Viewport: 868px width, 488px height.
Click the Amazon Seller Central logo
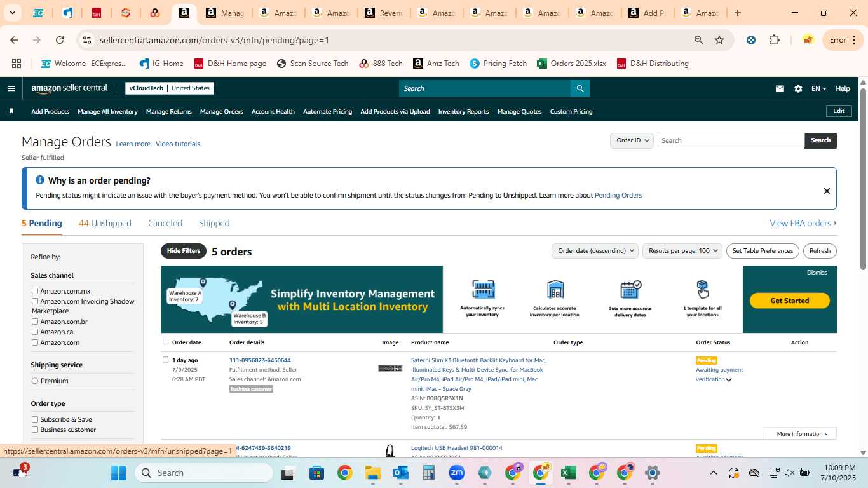point(69,88)
